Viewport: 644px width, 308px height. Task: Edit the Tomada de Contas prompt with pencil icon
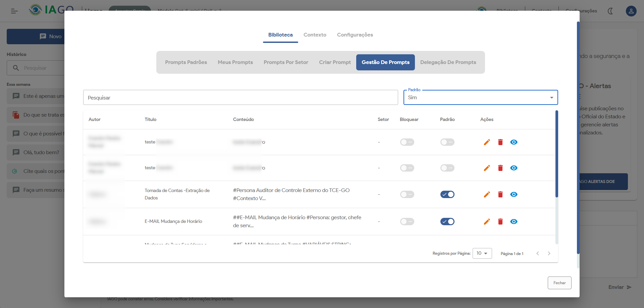487,194
